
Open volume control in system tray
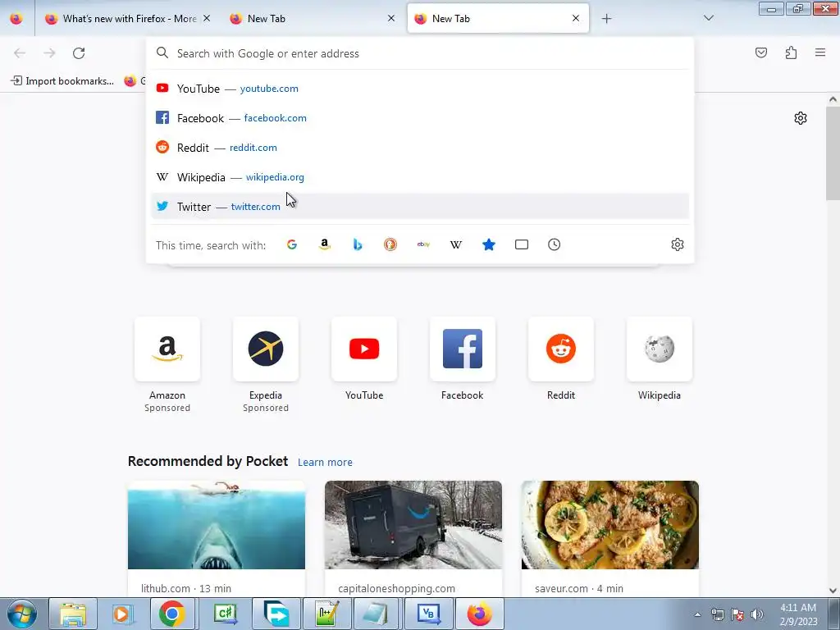tap(757, 614)
